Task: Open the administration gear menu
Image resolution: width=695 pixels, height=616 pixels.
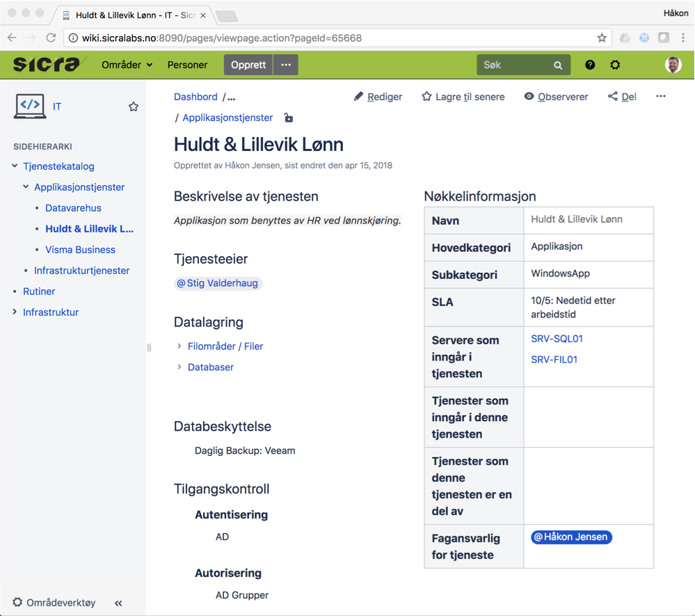Action: (615, 65)
